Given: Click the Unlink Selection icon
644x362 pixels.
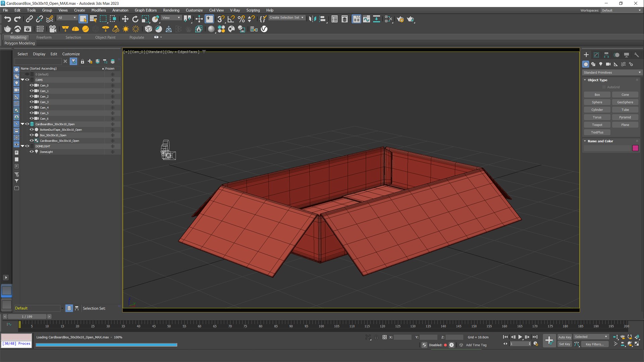Looking at the screenshot, I should tap(40, 19).
